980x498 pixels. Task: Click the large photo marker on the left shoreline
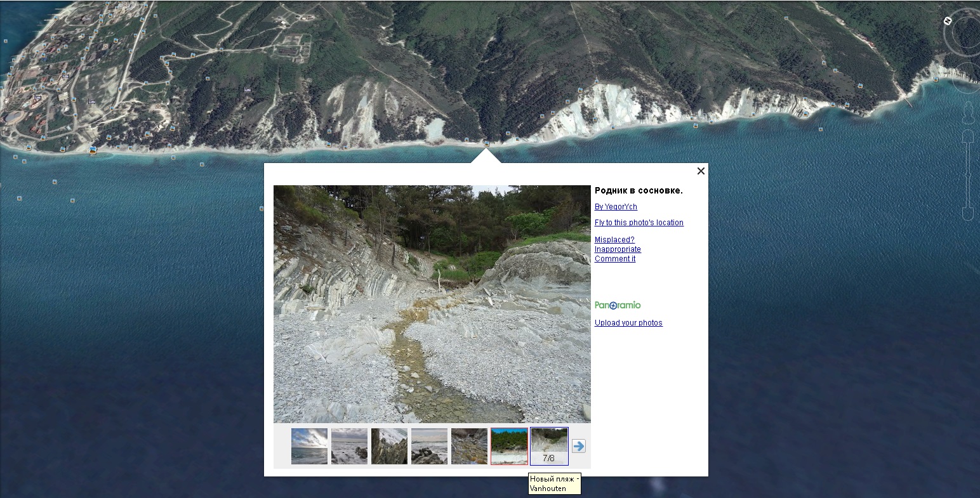93,150
